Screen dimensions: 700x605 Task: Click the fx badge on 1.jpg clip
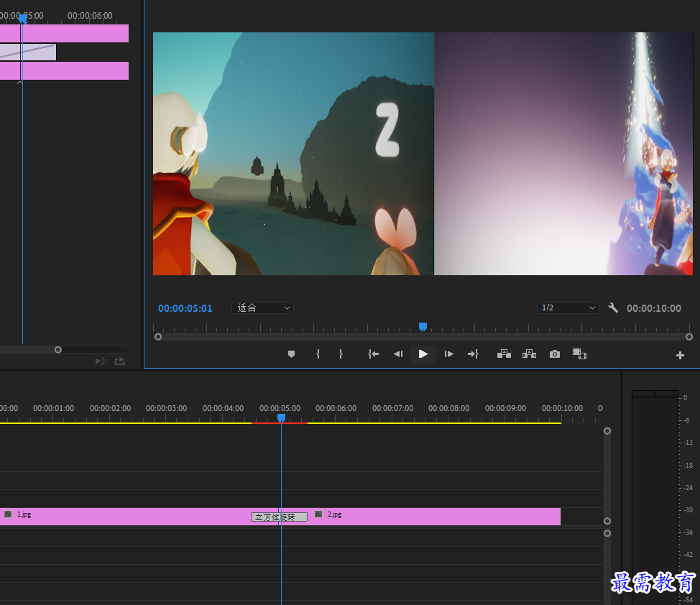click(8, 514)
